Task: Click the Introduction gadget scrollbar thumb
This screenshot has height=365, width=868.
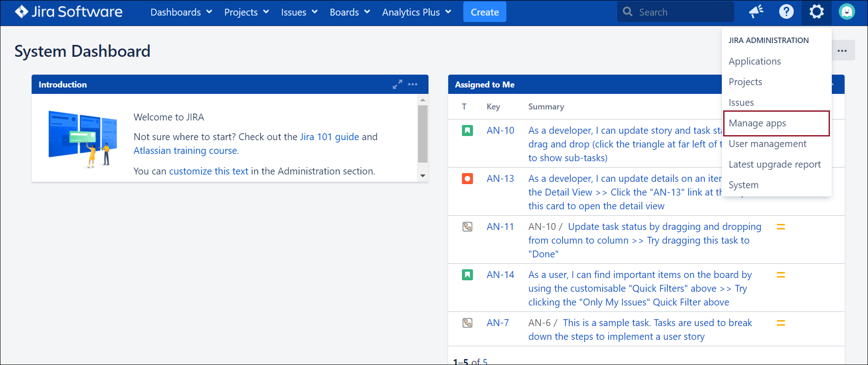Action: [423, 134]
